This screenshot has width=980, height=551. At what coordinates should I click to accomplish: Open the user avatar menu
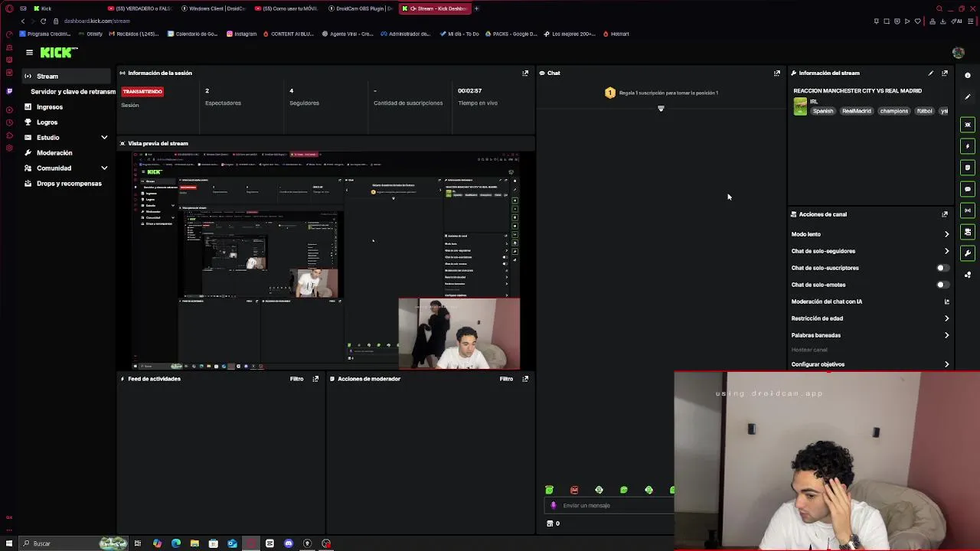[x=958, y=53]
